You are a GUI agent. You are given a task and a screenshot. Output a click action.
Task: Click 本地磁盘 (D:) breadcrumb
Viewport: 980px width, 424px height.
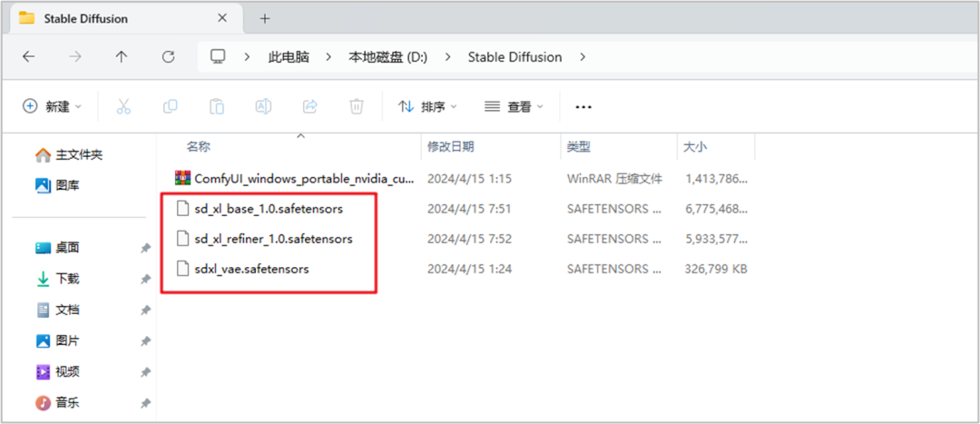tap(388, 57)
